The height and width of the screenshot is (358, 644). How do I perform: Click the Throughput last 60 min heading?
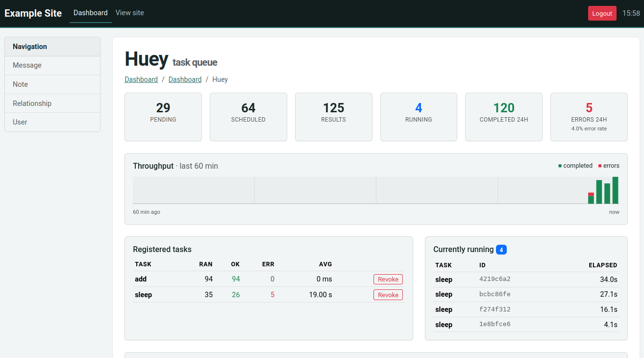[175, 166]
